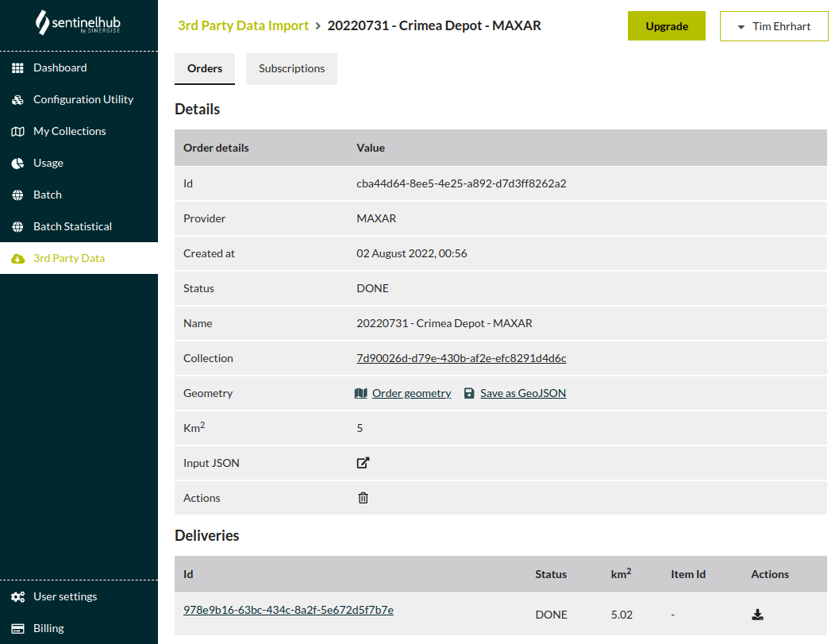The image size is (839, 644).
Task: Click the Configuration Utility cubes icon
Action: coord(17,99)
